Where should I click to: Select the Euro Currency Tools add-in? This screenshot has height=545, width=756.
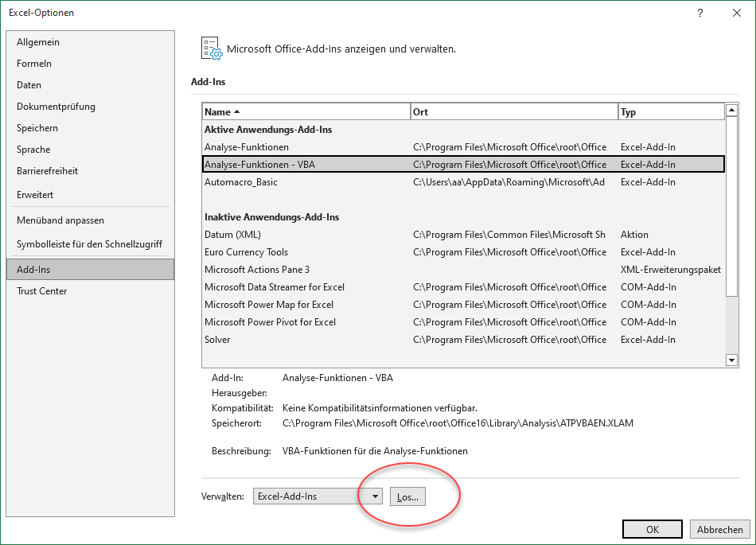(463, 252)
